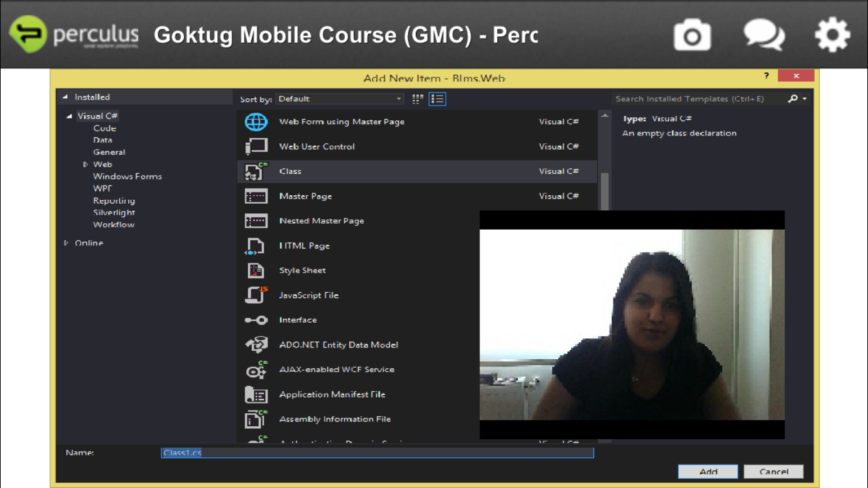This screenshot has height=488, width=868.
Task: Select the "JavaScript File" template name
Action: [x=309, y=295]
